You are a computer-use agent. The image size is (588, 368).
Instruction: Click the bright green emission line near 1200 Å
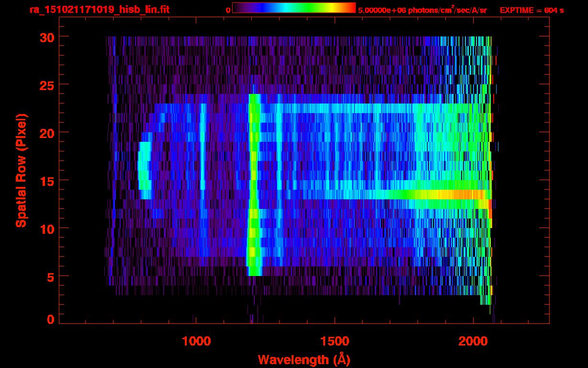click(254, 185)
